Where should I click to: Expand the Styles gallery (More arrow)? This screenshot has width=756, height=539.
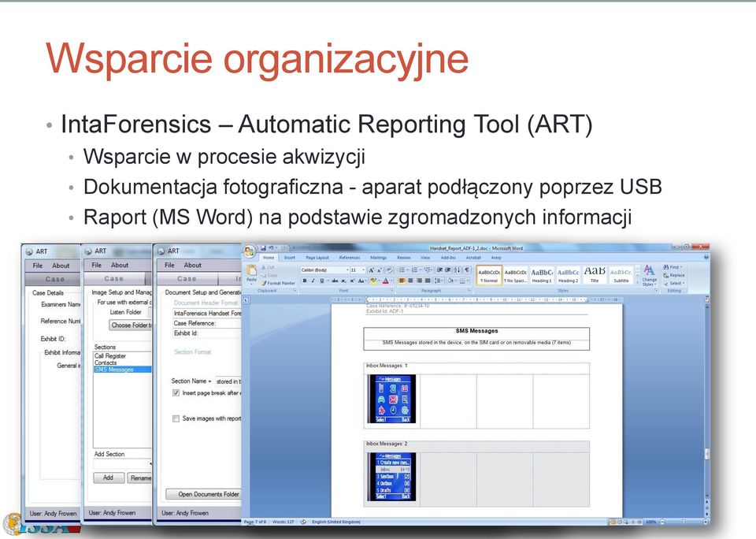637,282
